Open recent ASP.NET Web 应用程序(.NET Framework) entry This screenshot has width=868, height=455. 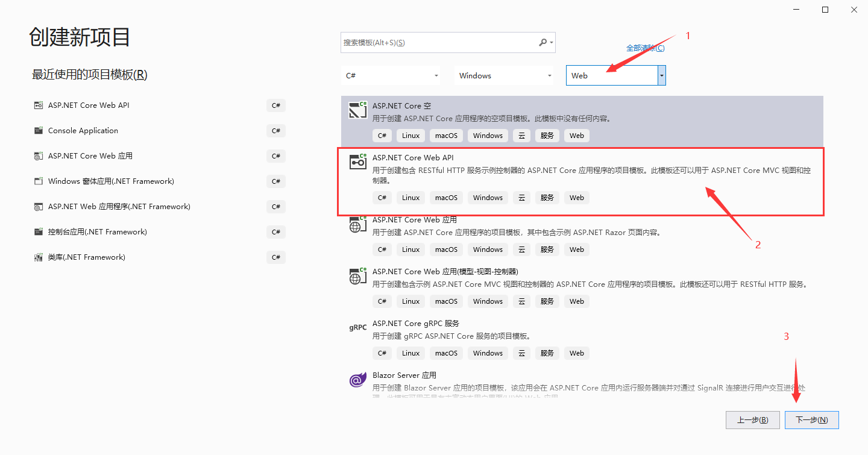click(x=160, y=207)
